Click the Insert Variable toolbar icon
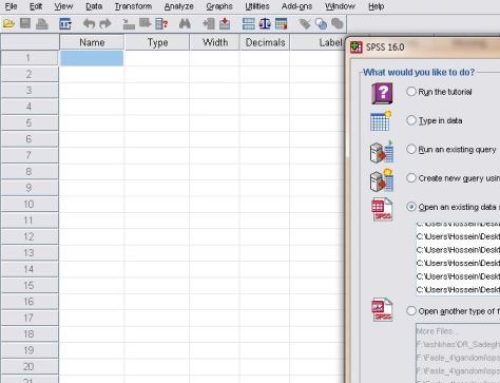Screen dimensions: 500x383 pyautogui.click(x=225, y=24)
